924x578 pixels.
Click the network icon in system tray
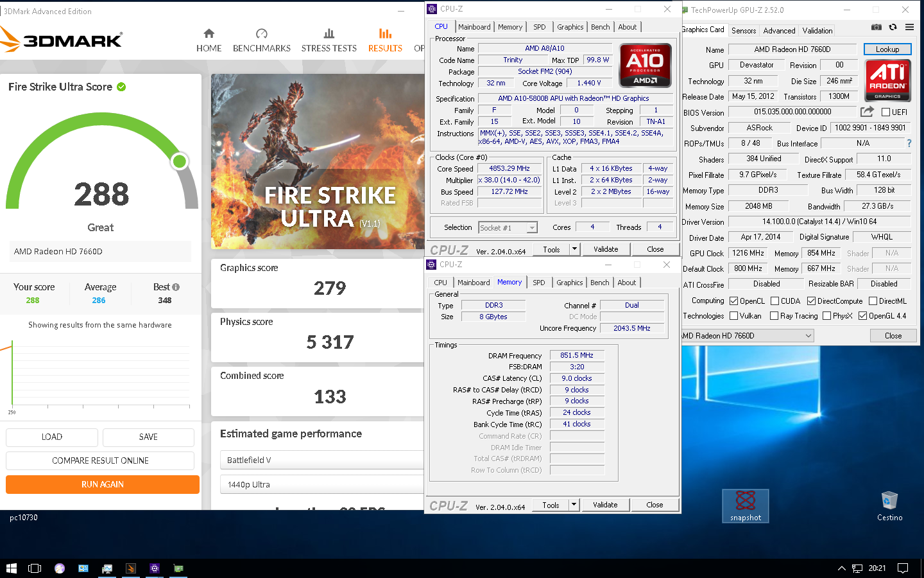[857, 568]
